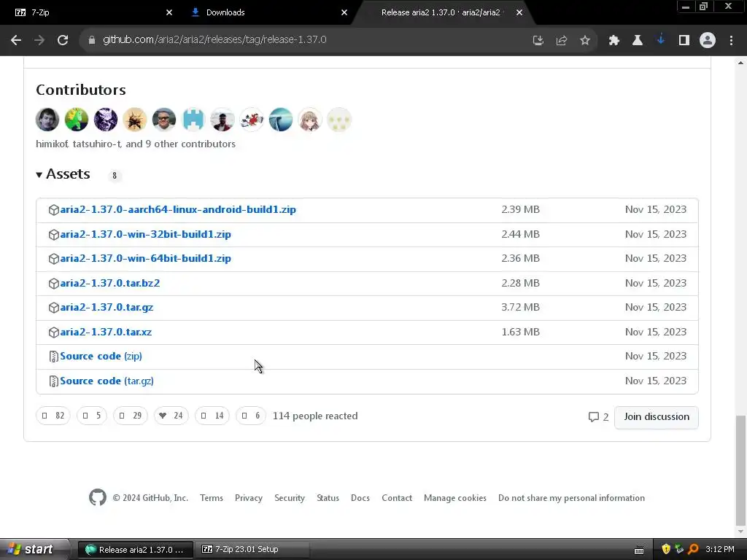
Task: Open the Contact footer link
Action: coord(397,498)
